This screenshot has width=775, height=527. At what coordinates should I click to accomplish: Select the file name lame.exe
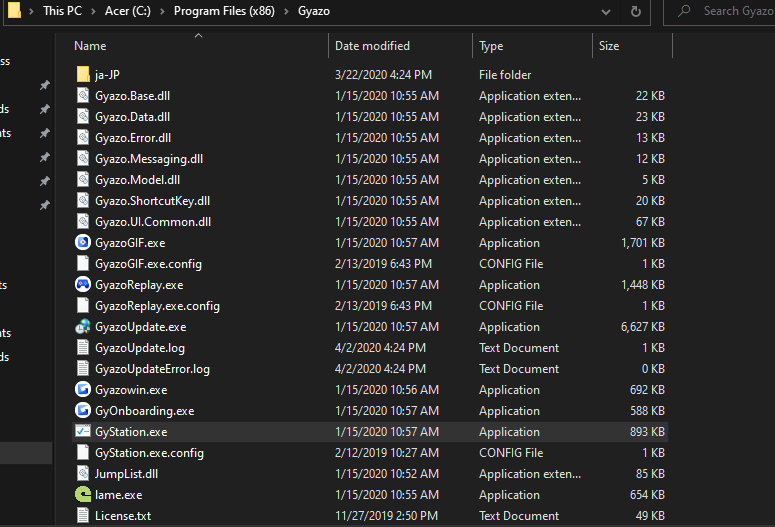[119, 495]
